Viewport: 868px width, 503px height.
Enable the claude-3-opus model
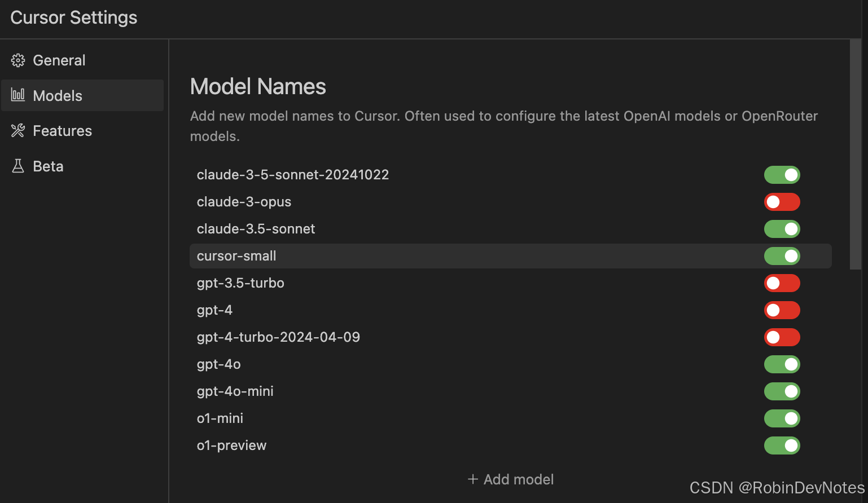782,202
